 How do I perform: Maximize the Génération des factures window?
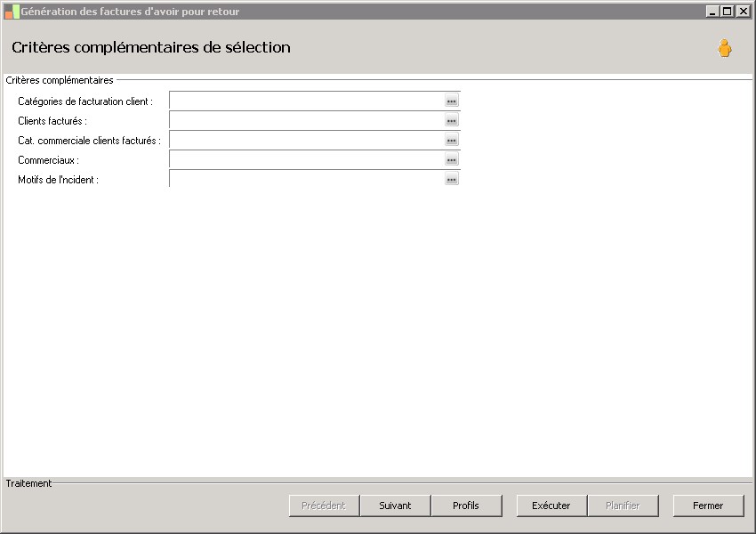click(728, 12)
